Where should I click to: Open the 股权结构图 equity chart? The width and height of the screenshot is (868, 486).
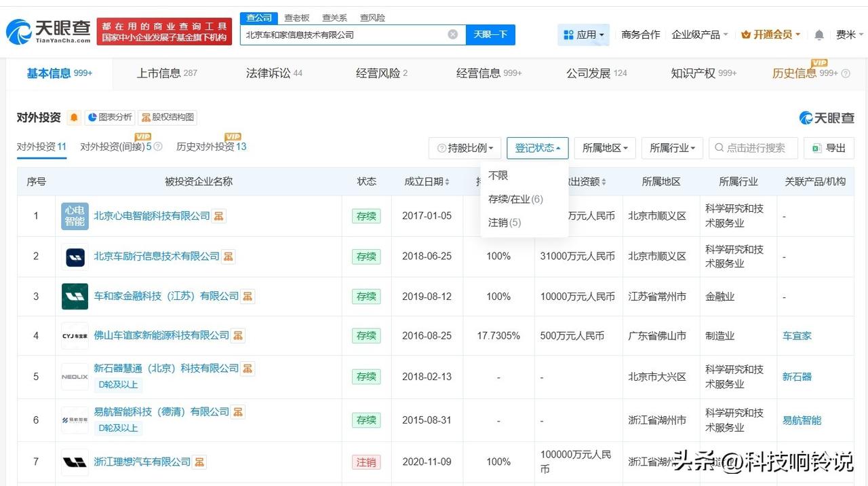167,117
